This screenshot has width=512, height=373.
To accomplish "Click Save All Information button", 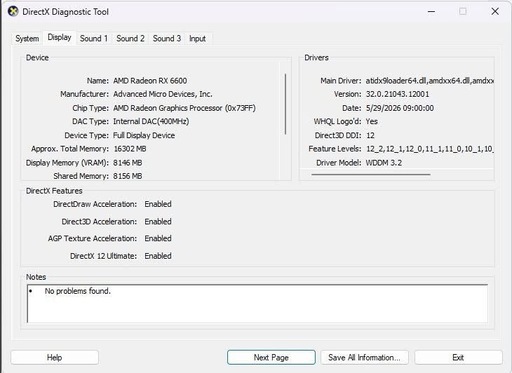I will point(364,357).
